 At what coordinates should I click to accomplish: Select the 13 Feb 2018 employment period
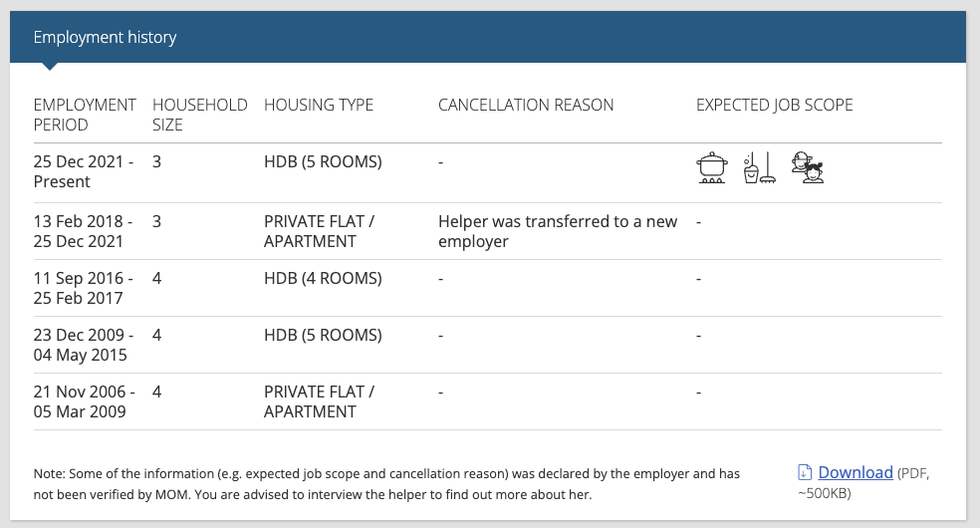click(x=83, y=231)
